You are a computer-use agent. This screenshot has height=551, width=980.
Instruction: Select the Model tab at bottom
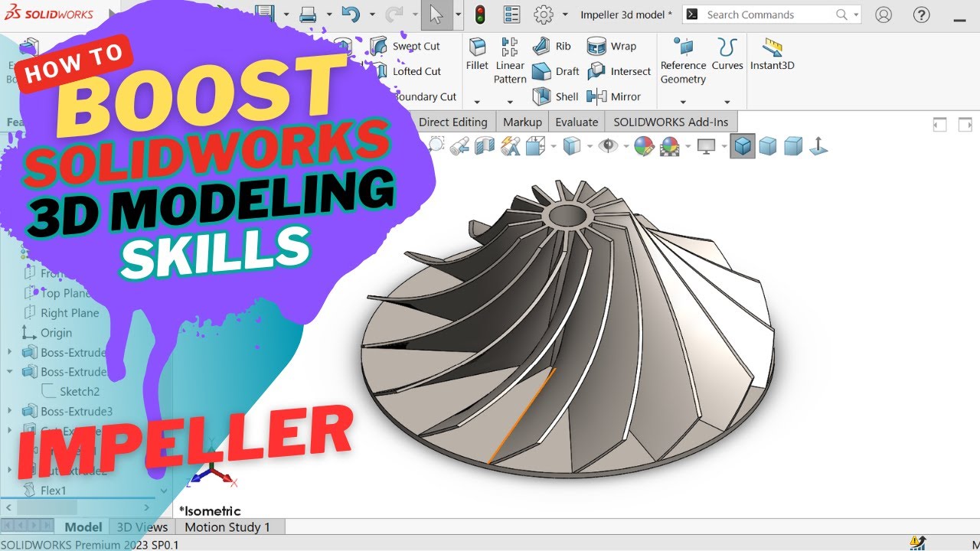tap(83, 527)
